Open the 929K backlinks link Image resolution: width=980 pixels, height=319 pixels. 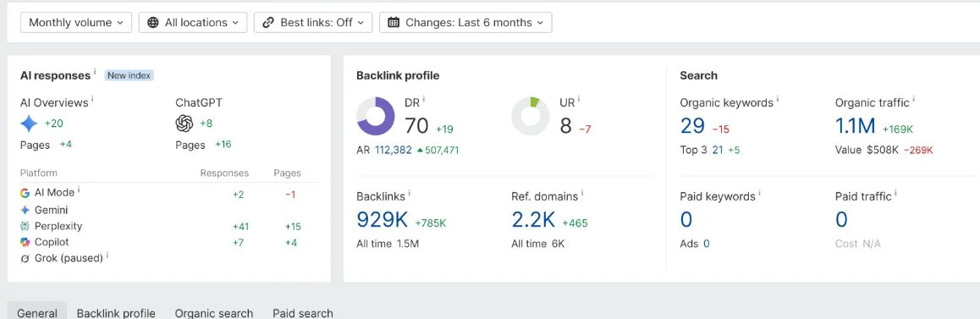point(382,219)
